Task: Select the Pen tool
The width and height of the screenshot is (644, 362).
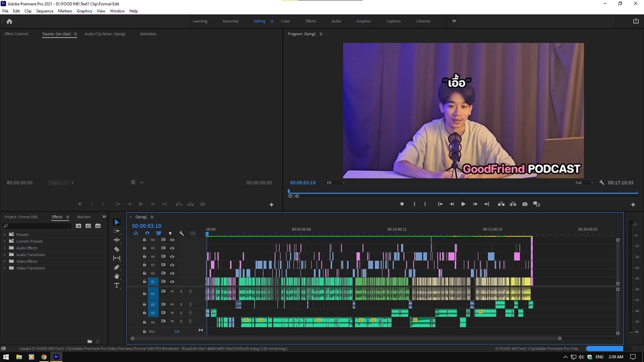Action: pos(117,267)
